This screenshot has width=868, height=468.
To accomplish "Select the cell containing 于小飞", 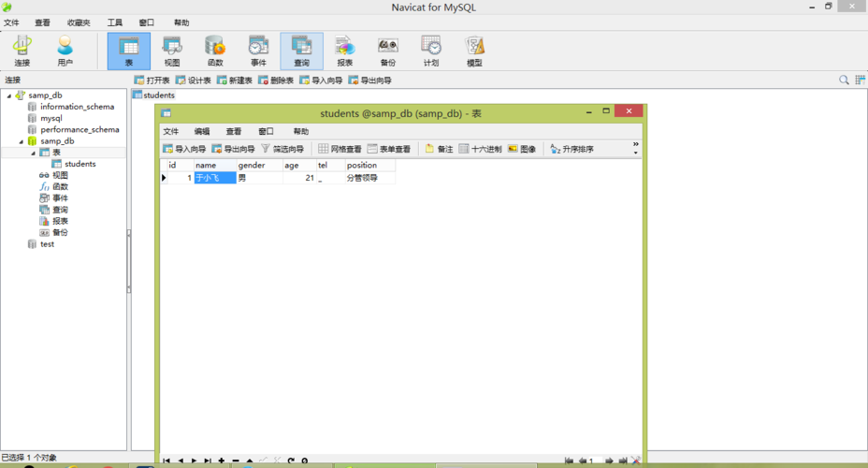I will pyautogui.click(x=215, y=178).
